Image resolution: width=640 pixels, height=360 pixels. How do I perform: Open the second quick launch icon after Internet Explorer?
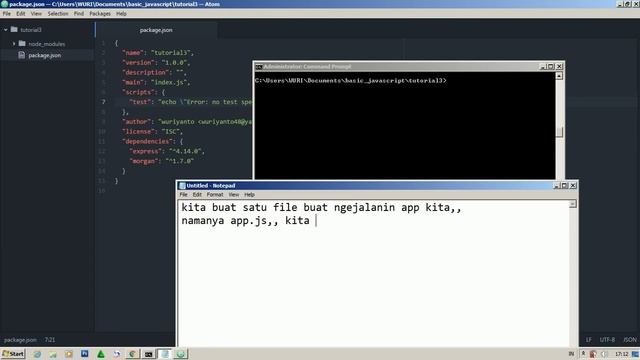click(x=53, y=354)
